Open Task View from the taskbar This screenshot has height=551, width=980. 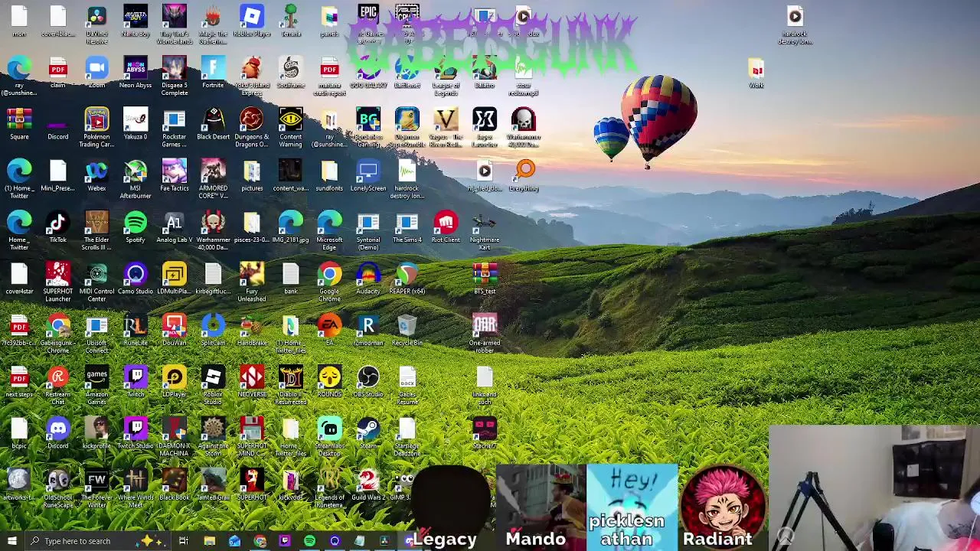coord(184,541)
